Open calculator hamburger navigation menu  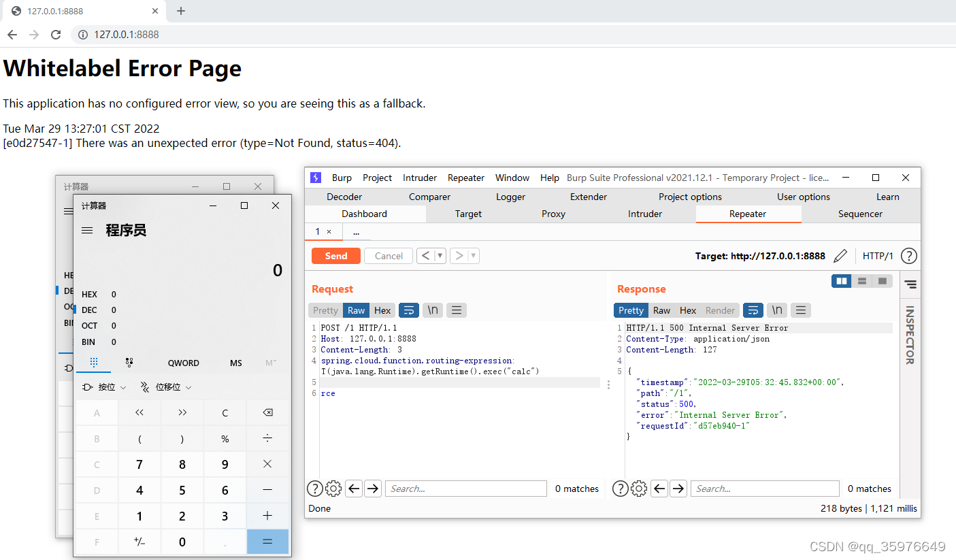tap(87, 230)
